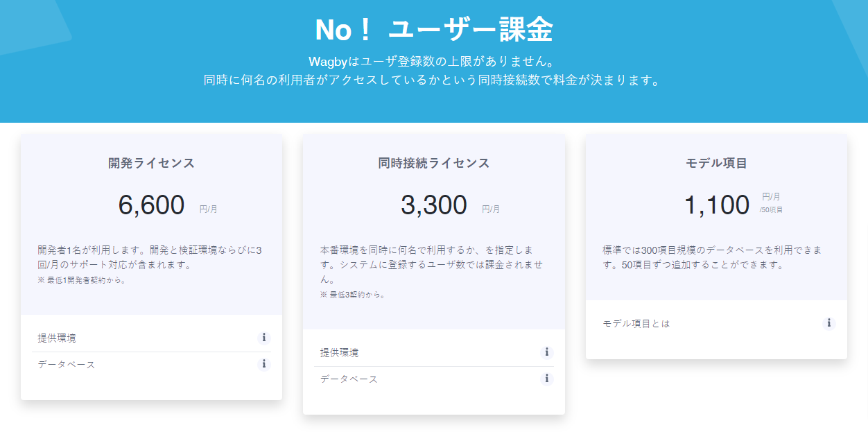The height and width of the screenshot is (432, 868).
Task: Click the モデル項目とは row label
Action: pos(636,324)
